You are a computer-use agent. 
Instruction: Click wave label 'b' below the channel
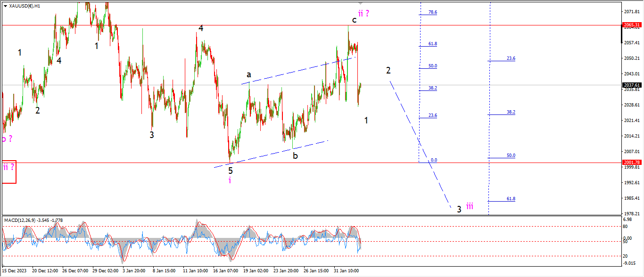tap(295, 155)
